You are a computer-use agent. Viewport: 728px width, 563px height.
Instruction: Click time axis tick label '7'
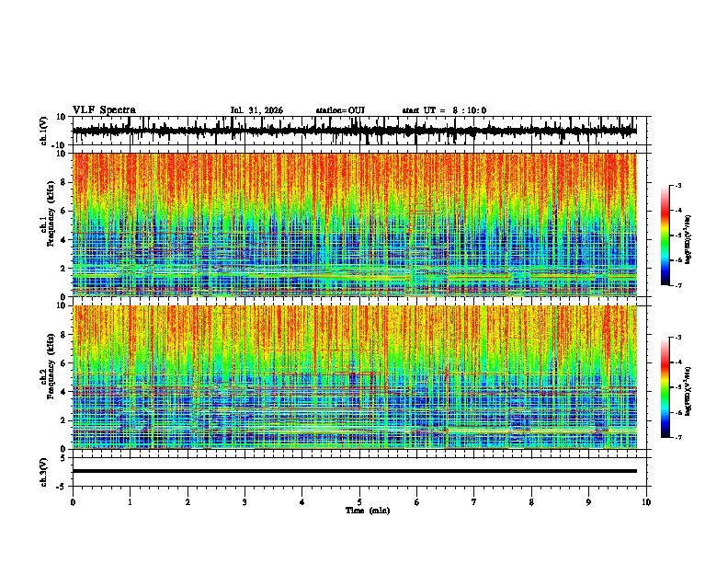tap(474, 502)
